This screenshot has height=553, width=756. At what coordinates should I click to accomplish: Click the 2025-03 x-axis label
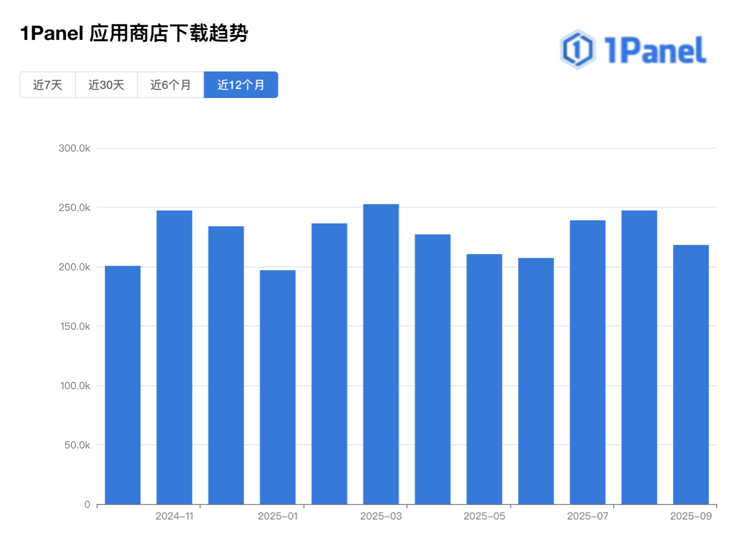381,516
